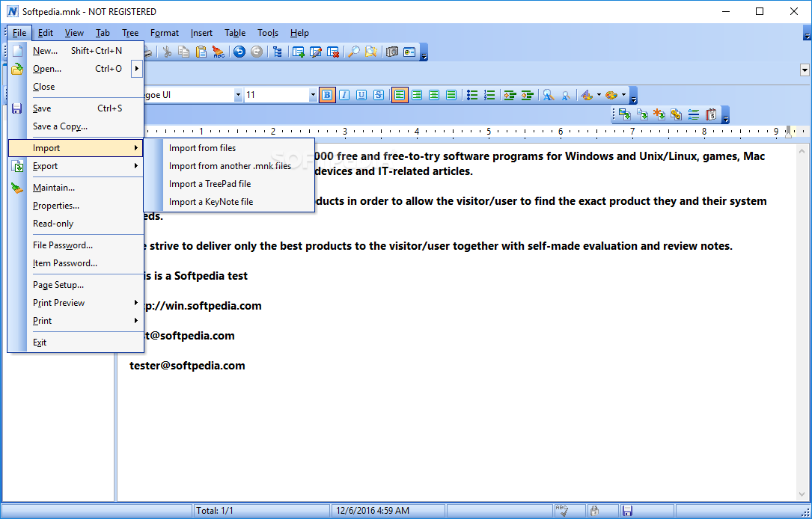Screen dimensions: 812x519
Task: Click the blue Undo arrow icon
Action: [239, 52]
